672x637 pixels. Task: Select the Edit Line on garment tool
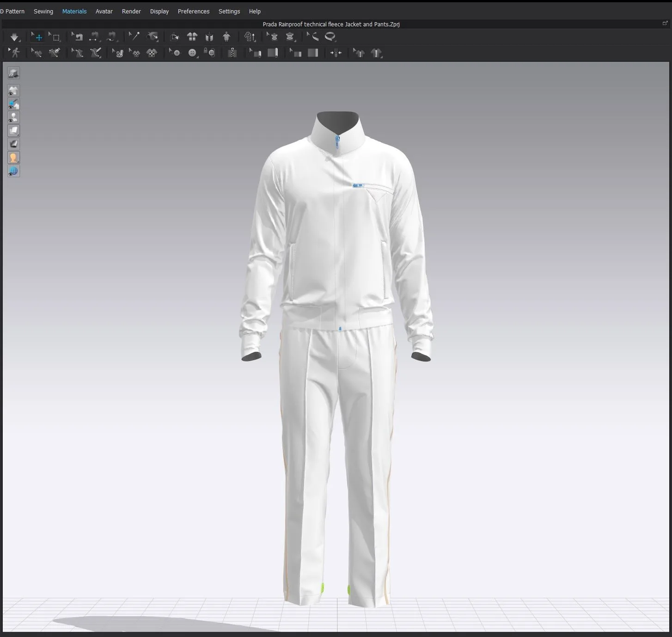pos(37,53)
